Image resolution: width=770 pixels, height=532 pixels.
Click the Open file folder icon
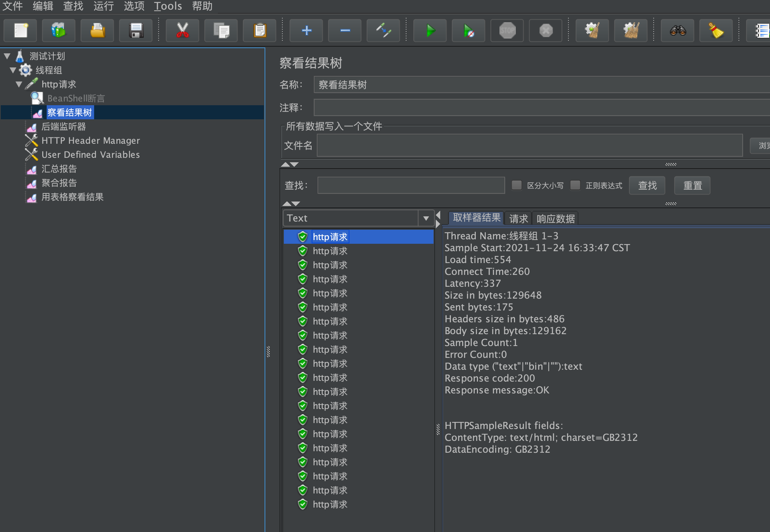pos(97,30)
